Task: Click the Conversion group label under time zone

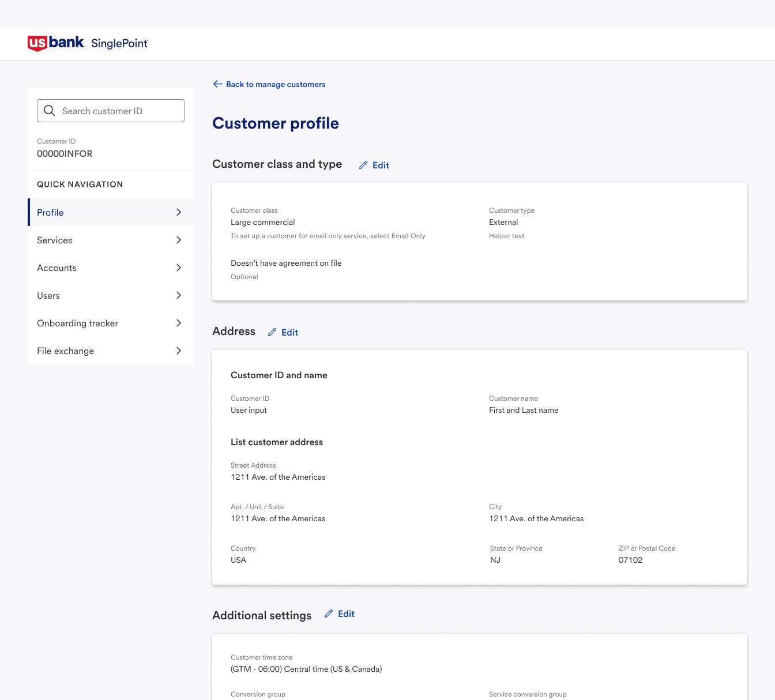Action: (258, 694)
